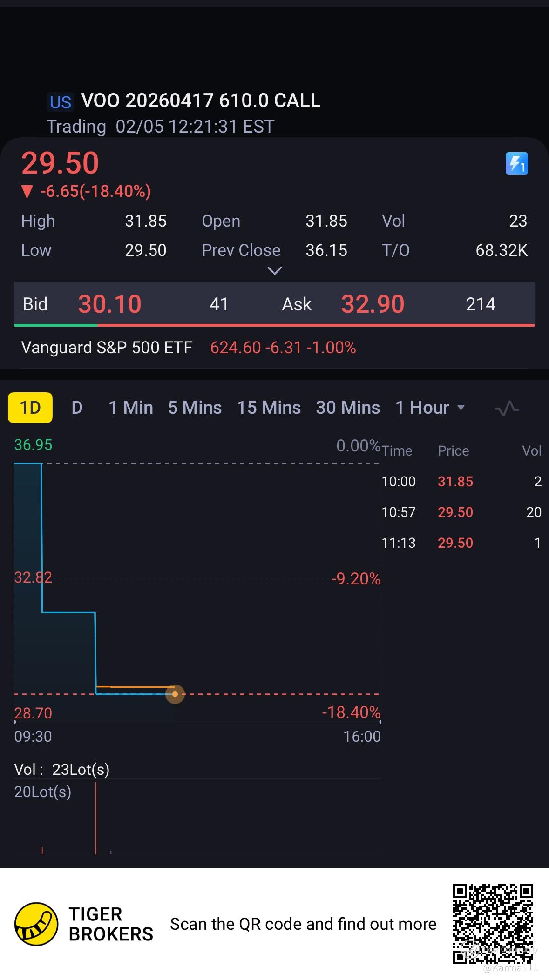This screenshot has height=980, width=549.
Task: Tap the red down-triangle change indicator
Action: 27,192
